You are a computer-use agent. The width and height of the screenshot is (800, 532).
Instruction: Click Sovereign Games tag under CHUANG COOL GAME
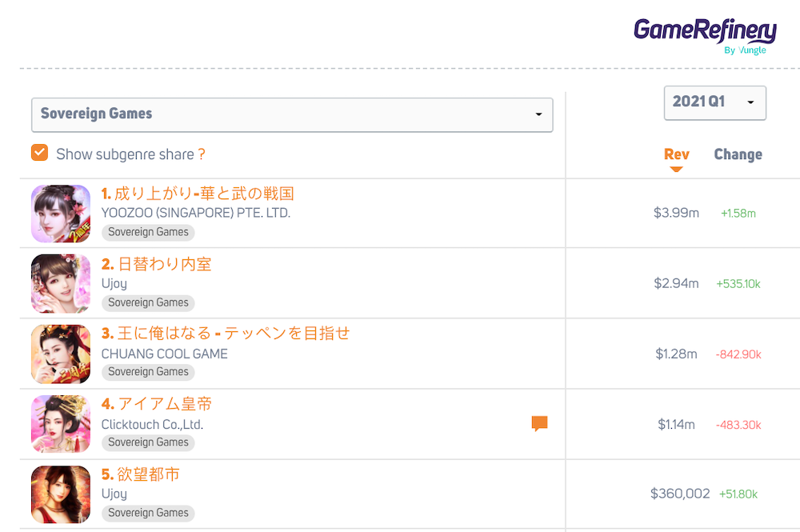[x=148, y=372]
